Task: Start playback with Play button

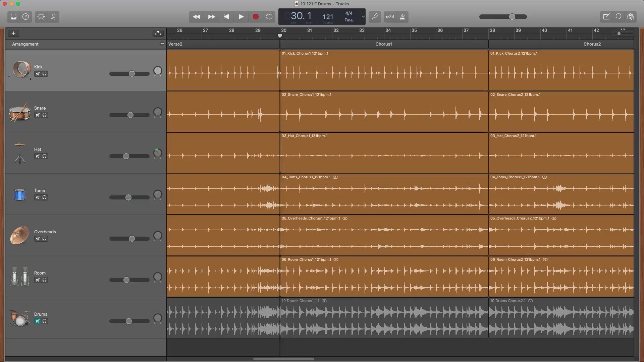Action: click(241, 17)
